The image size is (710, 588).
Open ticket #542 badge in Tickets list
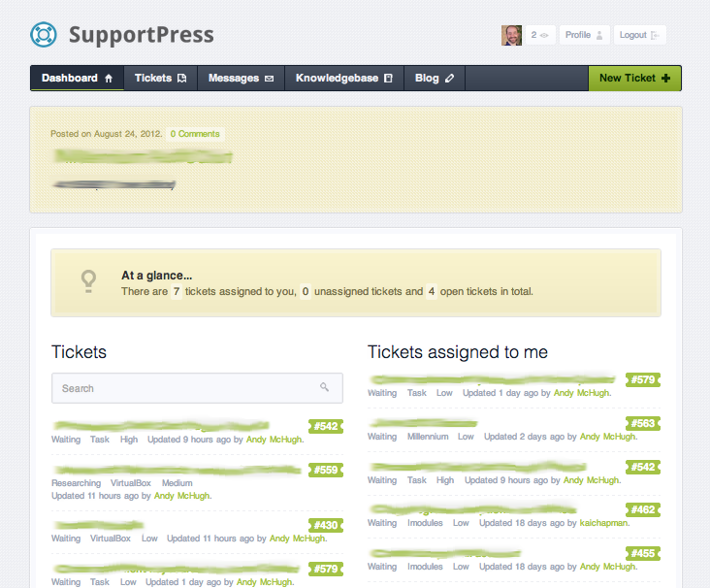coord(326,426)
